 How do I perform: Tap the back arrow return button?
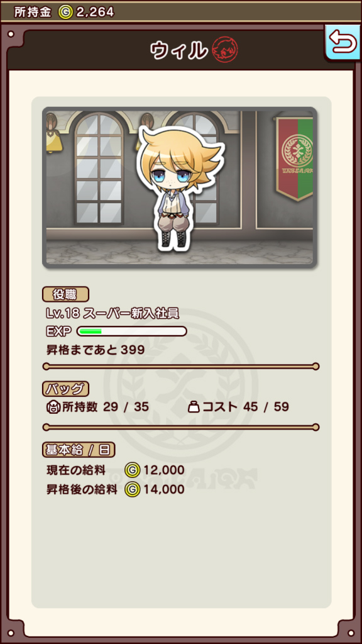click(x=343, y=42)
